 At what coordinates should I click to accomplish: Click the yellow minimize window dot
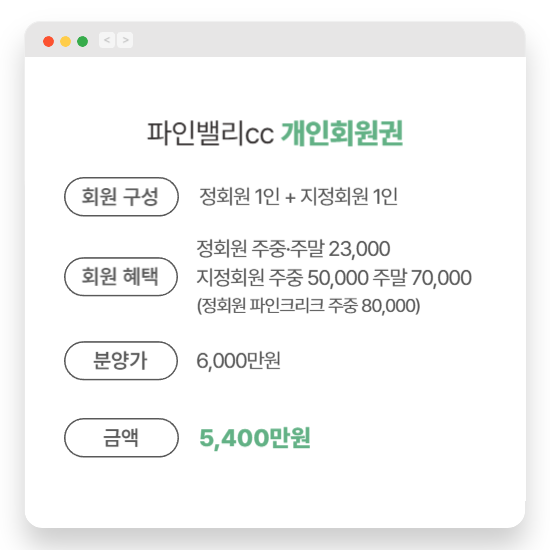[66, 41]
